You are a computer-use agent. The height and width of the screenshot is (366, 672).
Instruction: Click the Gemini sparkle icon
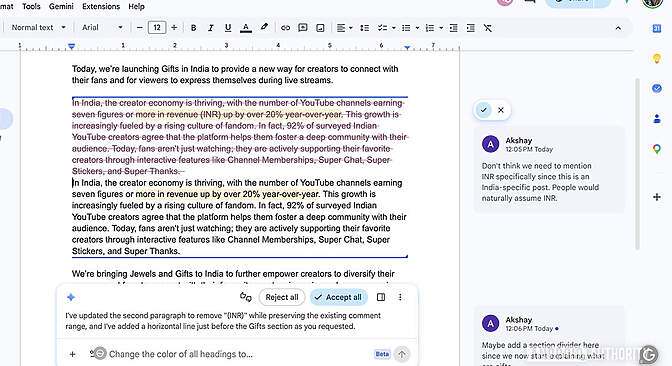click(71, 297)
